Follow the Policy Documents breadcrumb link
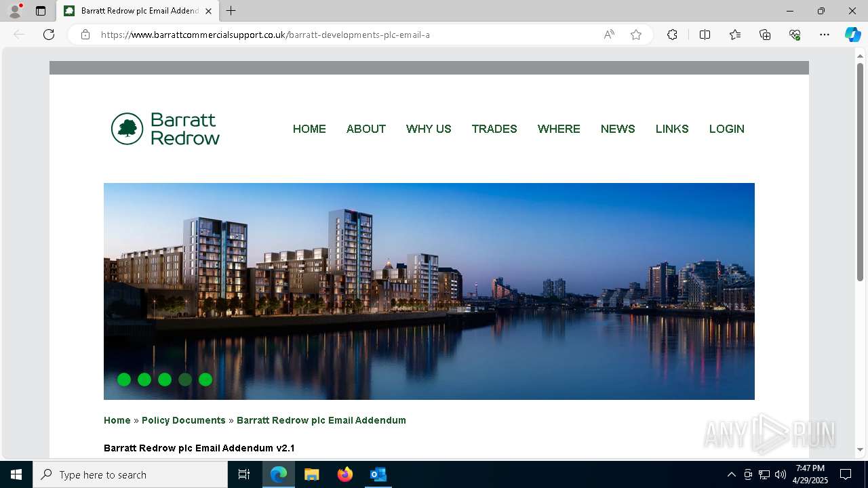 (x=184, y=420)
